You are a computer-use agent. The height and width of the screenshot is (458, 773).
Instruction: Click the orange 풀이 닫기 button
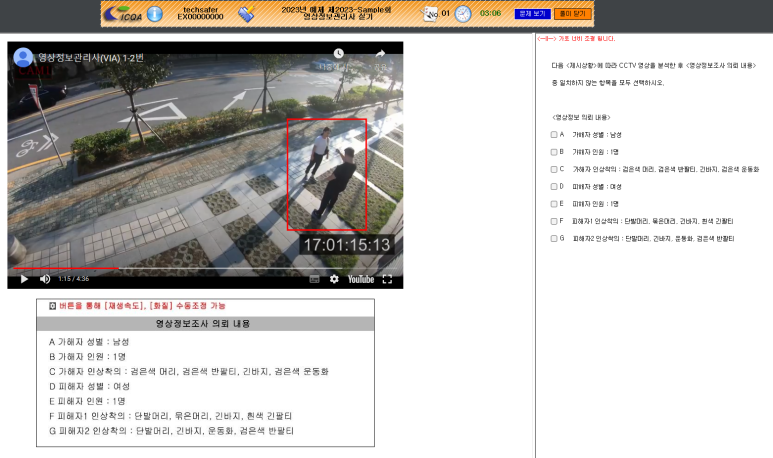(572, 14)
